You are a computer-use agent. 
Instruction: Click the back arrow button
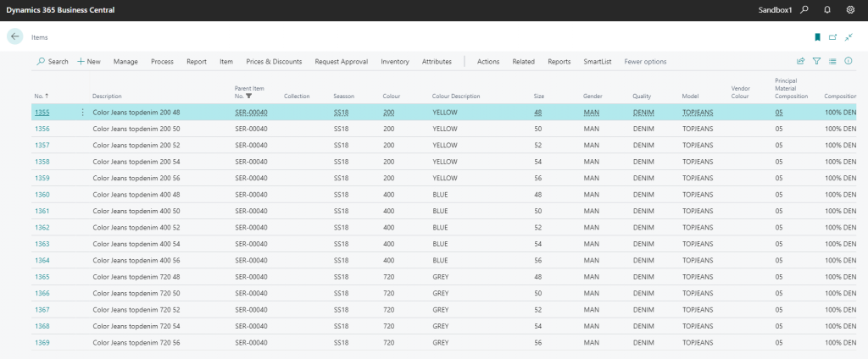(15, 36)
